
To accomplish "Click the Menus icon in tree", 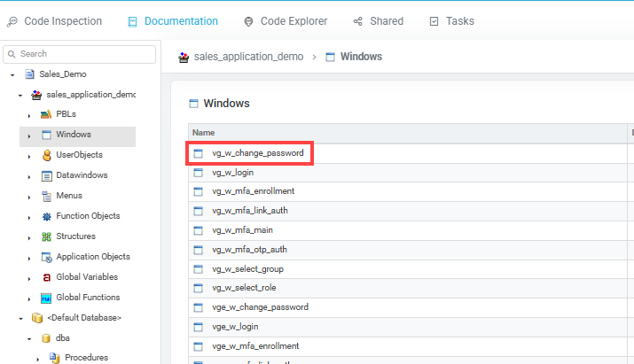I will [x=46, y=196].
